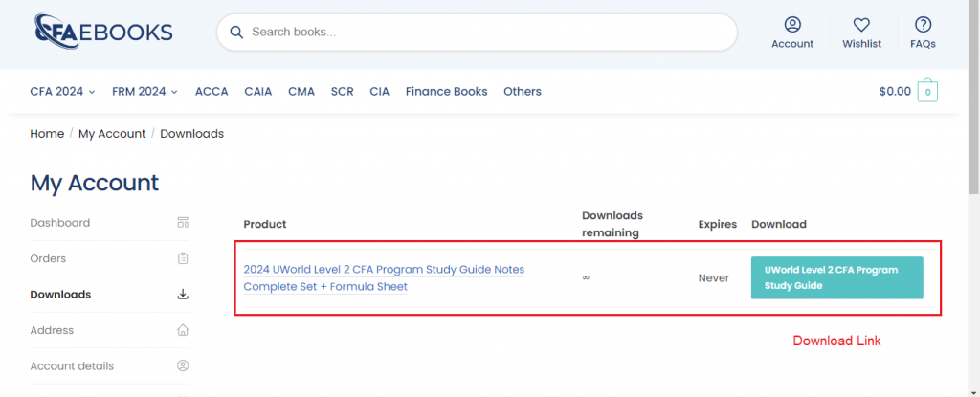Viewport: 980px width, 397px height.
Task: Open the ACCA menu item
Action: pyautogui.click(x=212, y=91)
